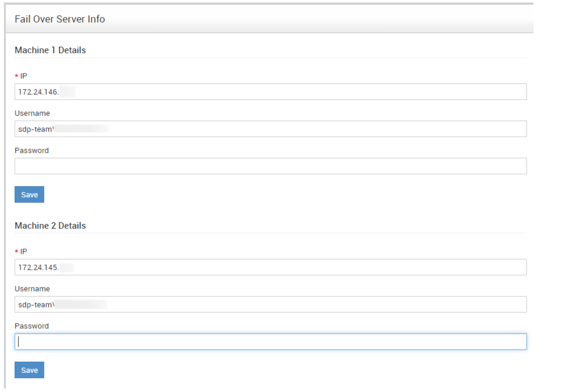Select the Machine 1 Details heading

point(50,50)
